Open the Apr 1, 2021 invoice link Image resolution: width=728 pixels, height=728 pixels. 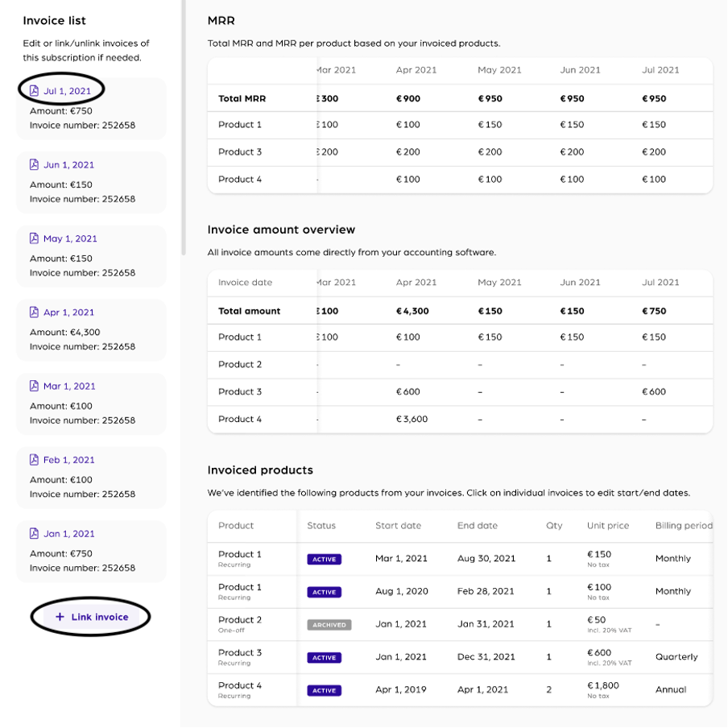point(68,312)
